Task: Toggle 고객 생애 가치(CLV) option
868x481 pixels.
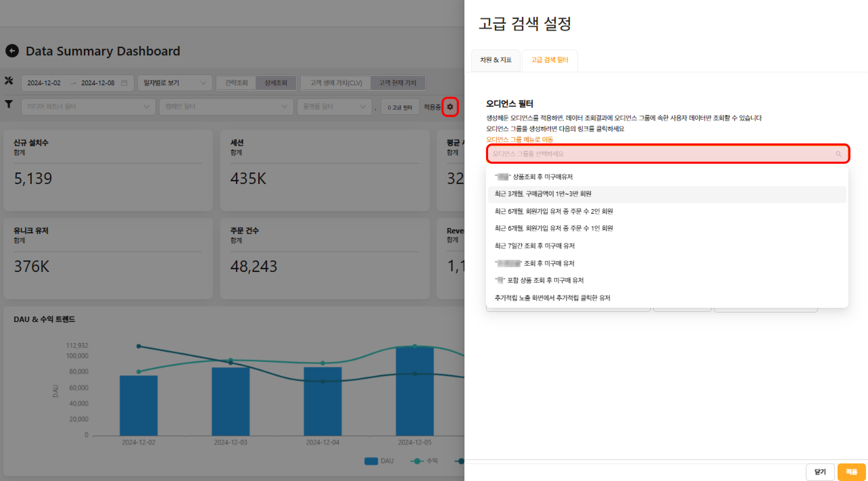Action: (x=336, y=83)
